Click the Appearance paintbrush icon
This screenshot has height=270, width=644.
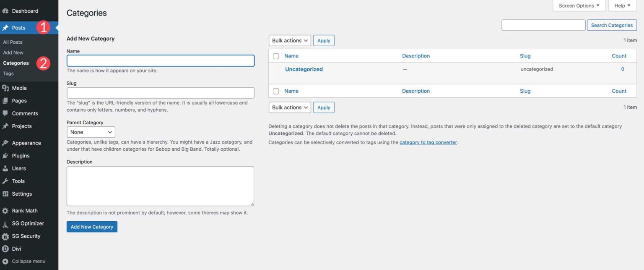(5, 142)
